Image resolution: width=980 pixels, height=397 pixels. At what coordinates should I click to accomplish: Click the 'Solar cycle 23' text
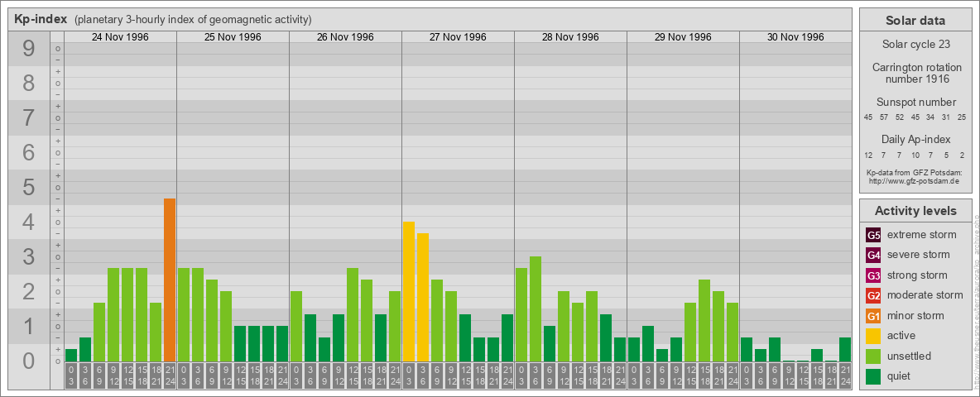click(x=915, y=45)
